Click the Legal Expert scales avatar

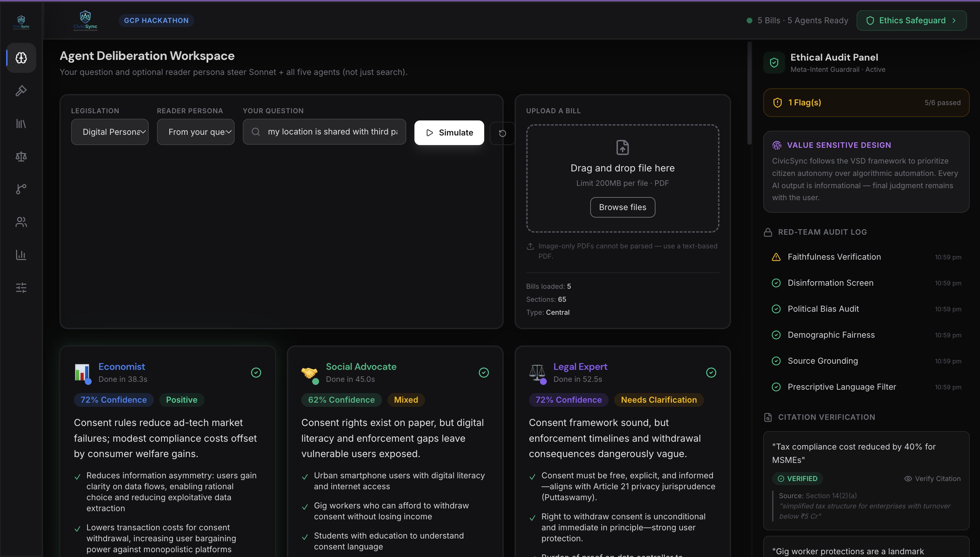538,373
